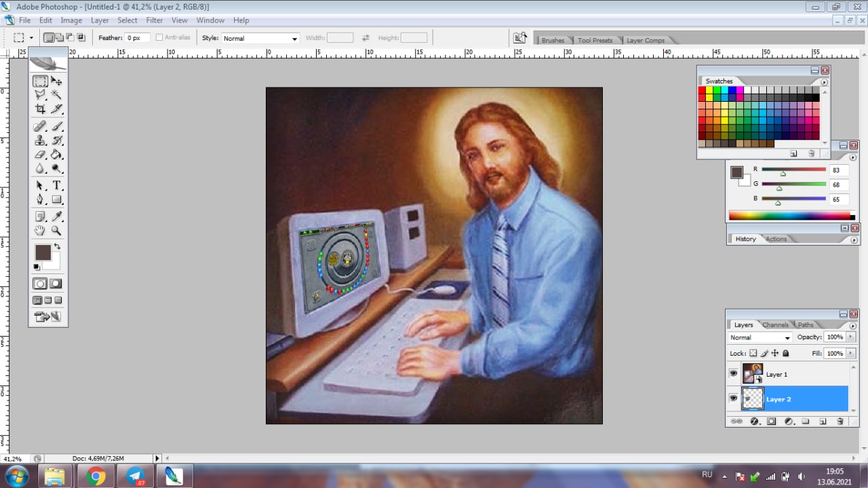Create a new layer
The width and height of the screenshot is (868, 488).
tap(823, 421)
